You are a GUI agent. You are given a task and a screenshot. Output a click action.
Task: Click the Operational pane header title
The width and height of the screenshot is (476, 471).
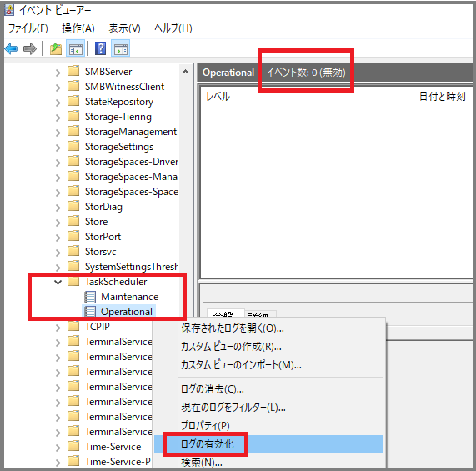[228, 73]
